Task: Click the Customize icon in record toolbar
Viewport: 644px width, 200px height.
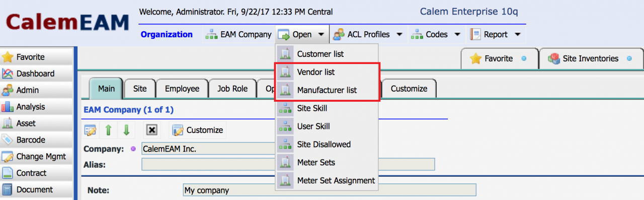Action: coord(178,130)
